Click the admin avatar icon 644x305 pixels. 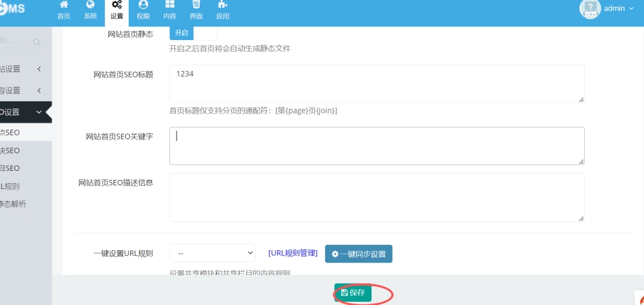[590, 9]
